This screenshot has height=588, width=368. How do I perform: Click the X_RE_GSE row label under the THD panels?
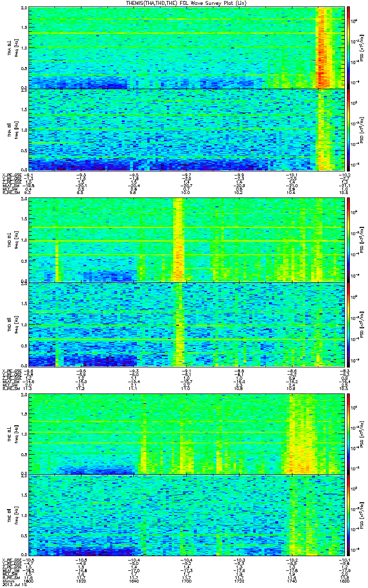[x=11, y=370]
